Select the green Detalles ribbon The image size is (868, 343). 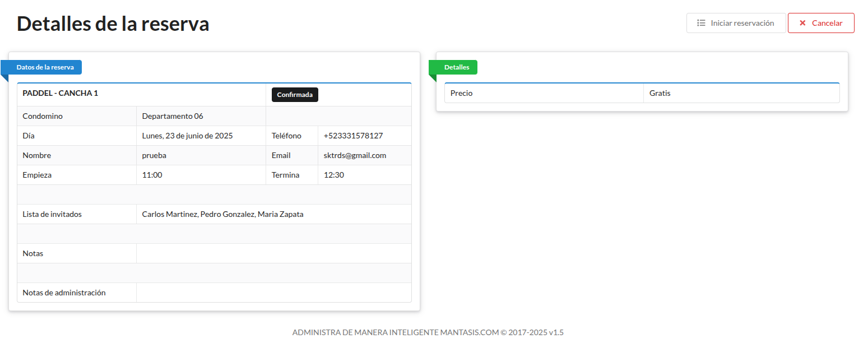456,67
